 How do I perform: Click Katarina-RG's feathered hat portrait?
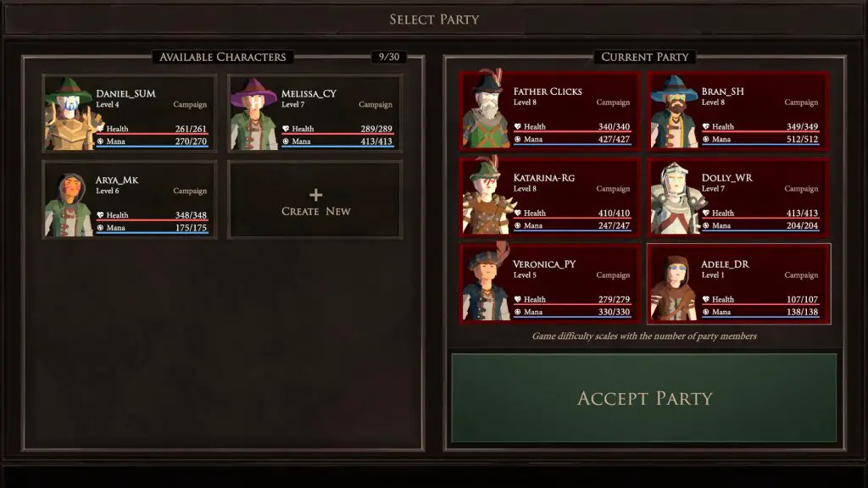tap(486, 197)
